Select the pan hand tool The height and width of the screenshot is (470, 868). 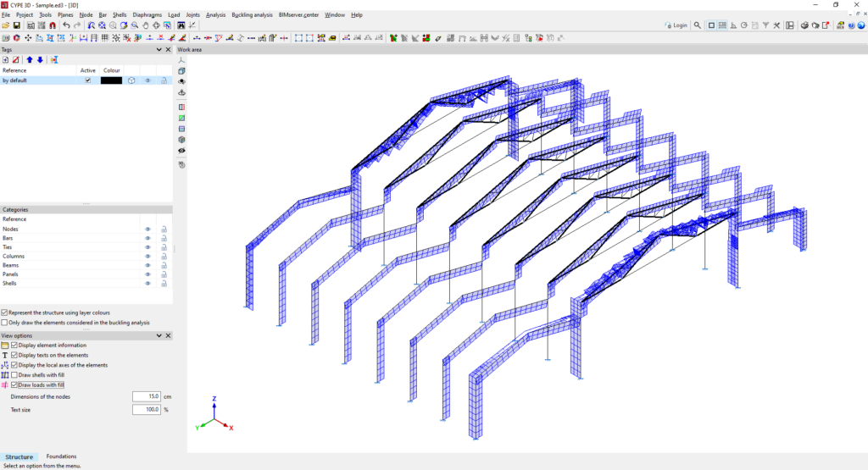pyautogui.click(x=146, y=25)
